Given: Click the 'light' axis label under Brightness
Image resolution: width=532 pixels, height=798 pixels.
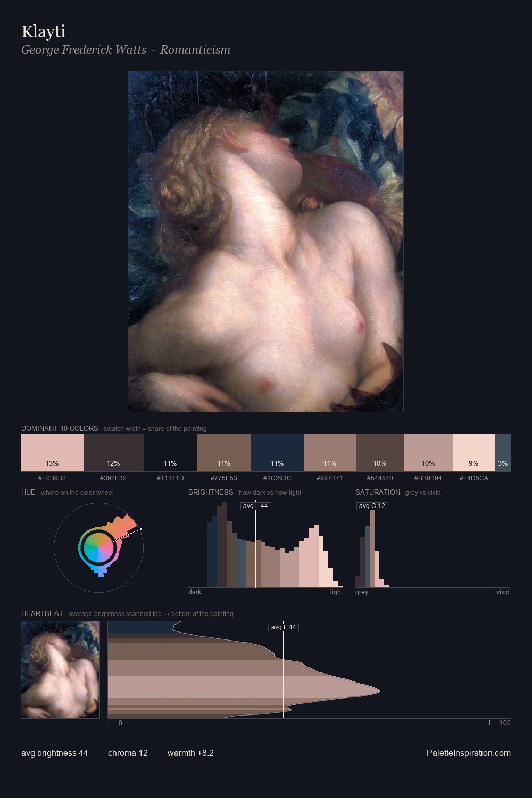Looking at the screenshot, I should (336, 592).
